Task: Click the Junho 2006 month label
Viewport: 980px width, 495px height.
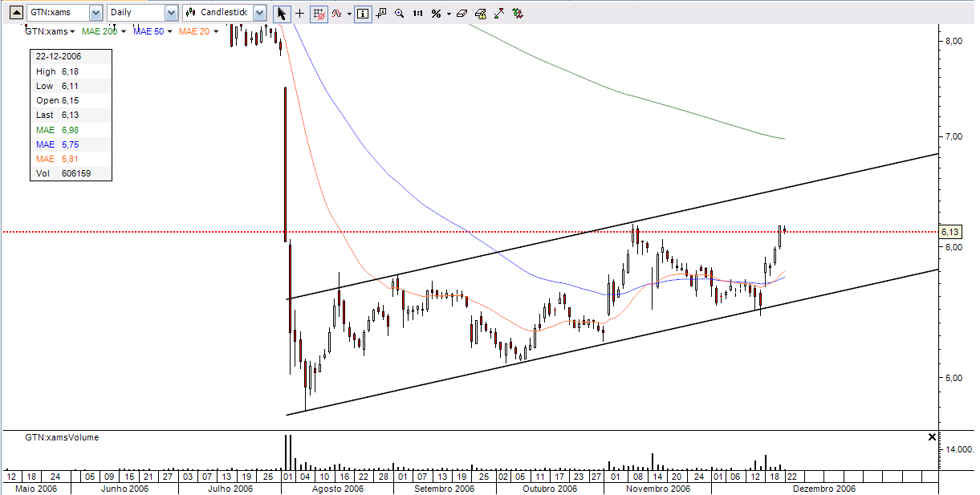Action: pyautogui.click(x=126, y=489)
